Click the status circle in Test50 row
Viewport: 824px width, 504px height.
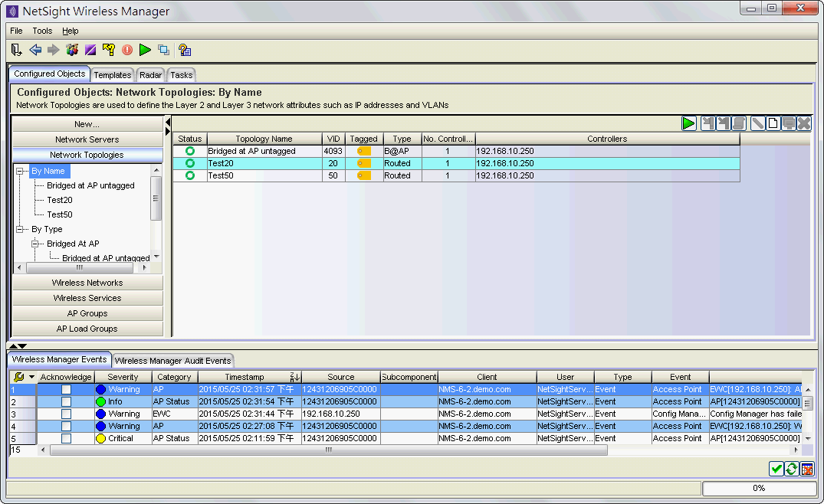tap(189, 175)
